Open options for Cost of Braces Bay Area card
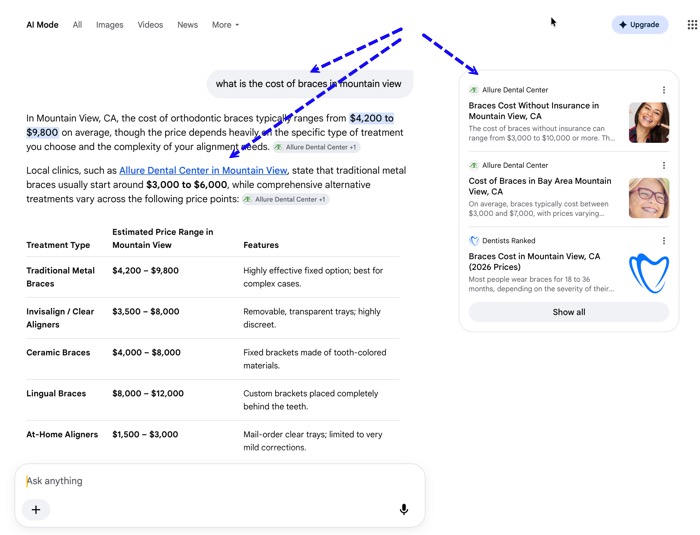The height and width of the screenshot is (535, 700). (664, 165)
